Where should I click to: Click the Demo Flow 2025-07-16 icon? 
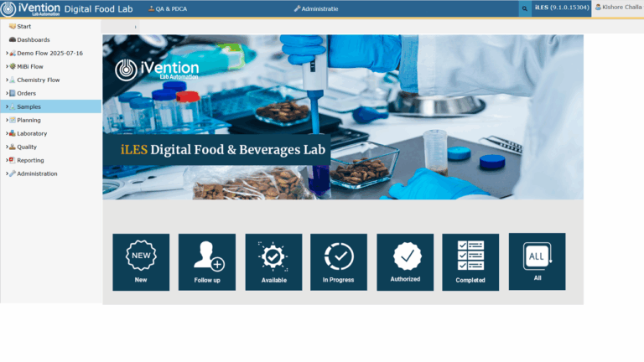(x=13, y=54)
